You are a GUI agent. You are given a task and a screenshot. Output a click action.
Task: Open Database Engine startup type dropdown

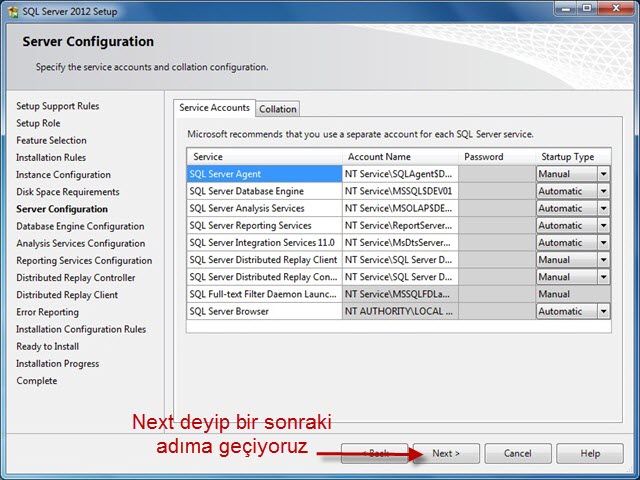pos(603,191)
